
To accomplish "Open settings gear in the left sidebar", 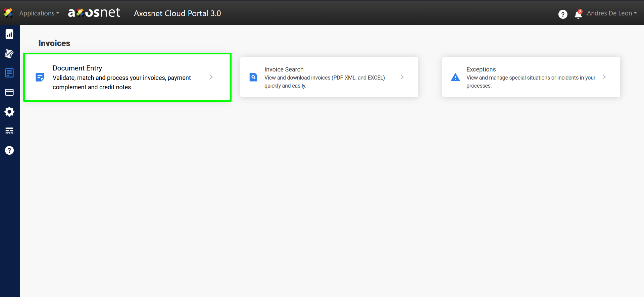I will click(x=9, y=112).
